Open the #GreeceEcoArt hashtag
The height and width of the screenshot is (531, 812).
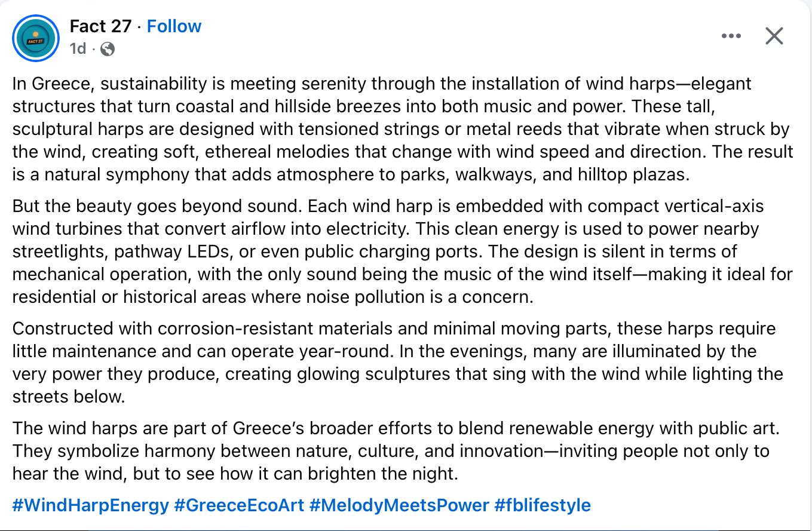click(x=239, y=505)
